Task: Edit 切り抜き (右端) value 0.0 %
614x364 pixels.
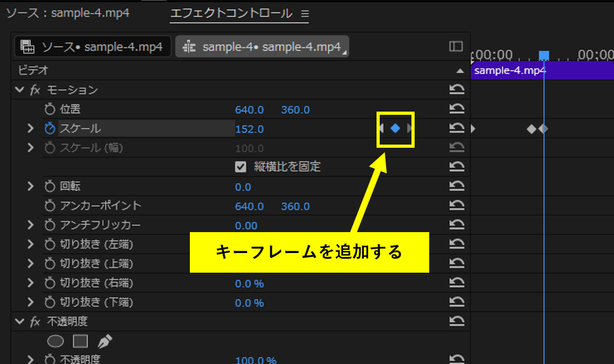Action: (x=250, y=283)
